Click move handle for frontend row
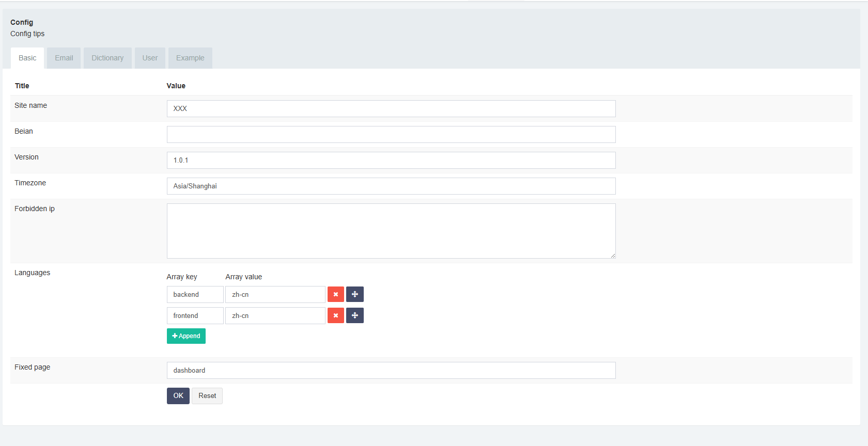 355,315
